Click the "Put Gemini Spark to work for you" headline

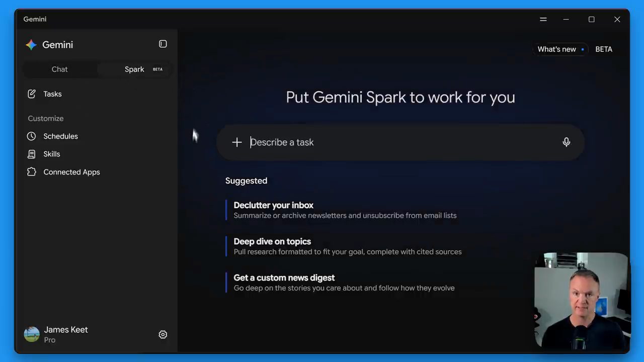coord(400,97)
